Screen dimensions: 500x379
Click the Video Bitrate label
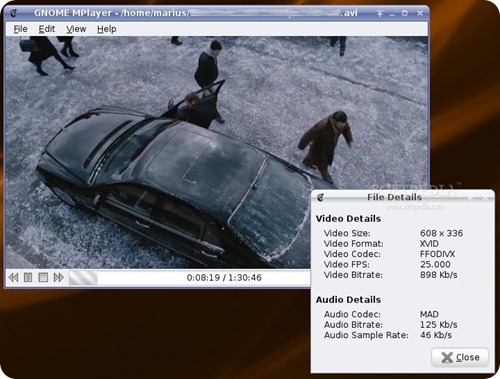(353, 275)
